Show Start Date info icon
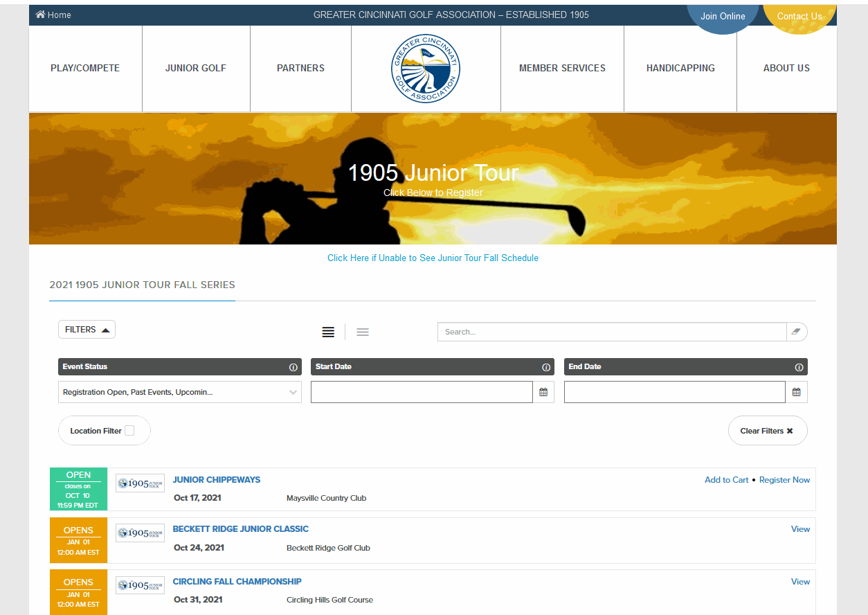This screenshot has width=868, height=615. pos(546,367)
